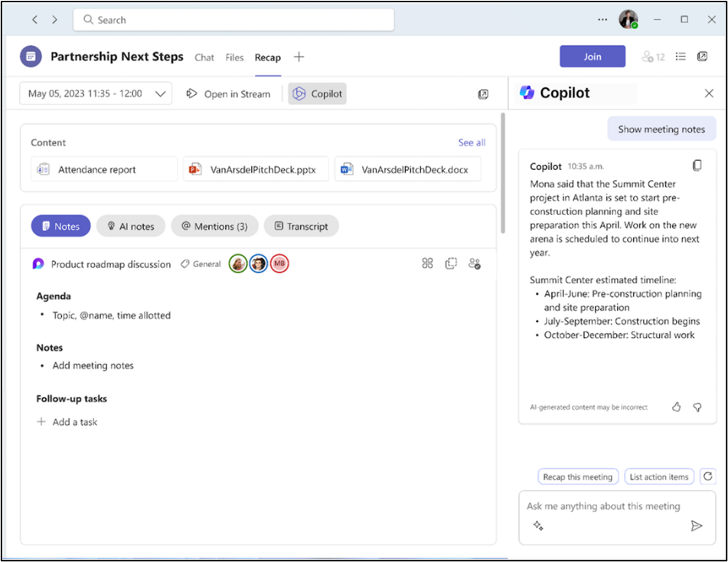Click the Join button
Viewport: 728px width, 562px height.
point(593,56)
